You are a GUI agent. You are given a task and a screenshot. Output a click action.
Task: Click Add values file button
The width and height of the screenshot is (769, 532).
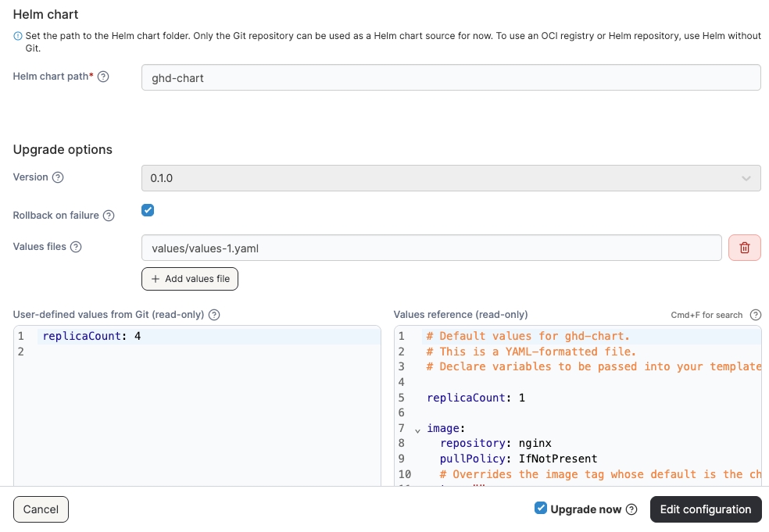tap(190, 279)
